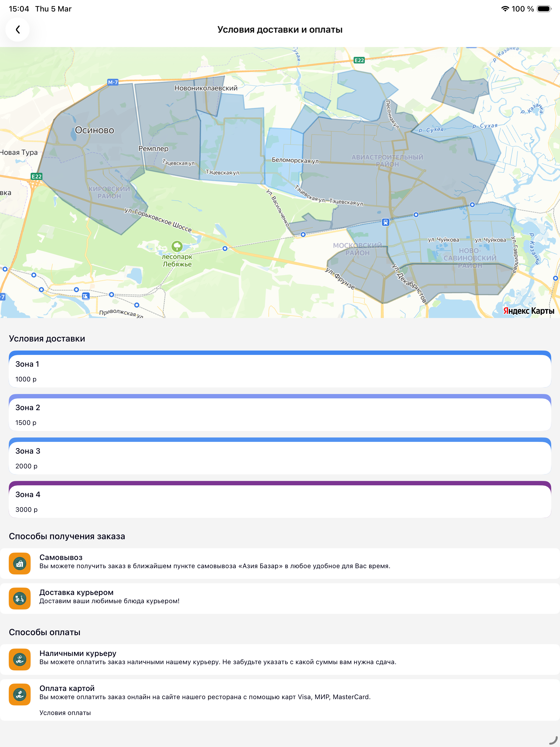Select the лесопарк Лебяжье park marker

click(x=177, y=246)
